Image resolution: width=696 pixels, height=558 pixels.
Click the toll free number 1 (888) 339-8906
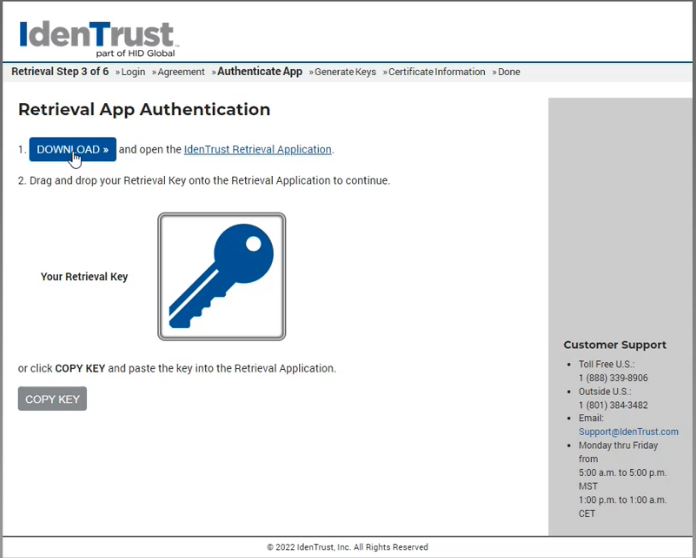(613, 378)
